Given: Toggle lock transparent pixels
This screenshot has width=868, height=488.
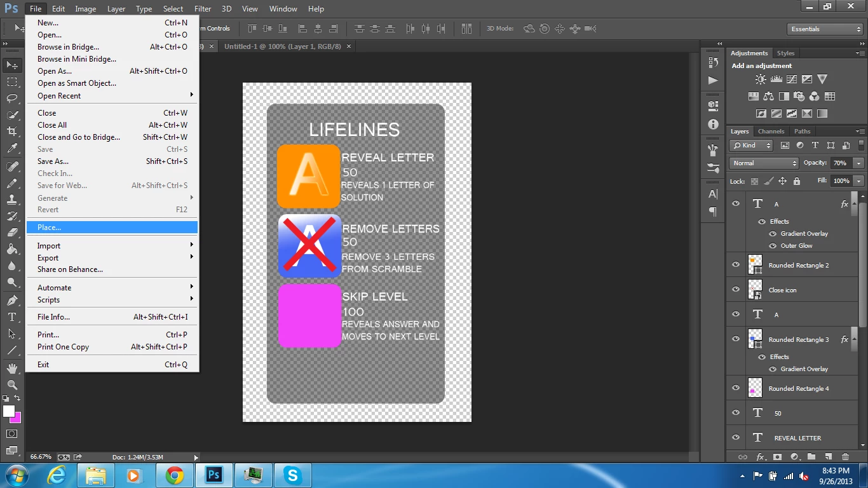Looking at the screenshot, I should click(x=754, y=181).
